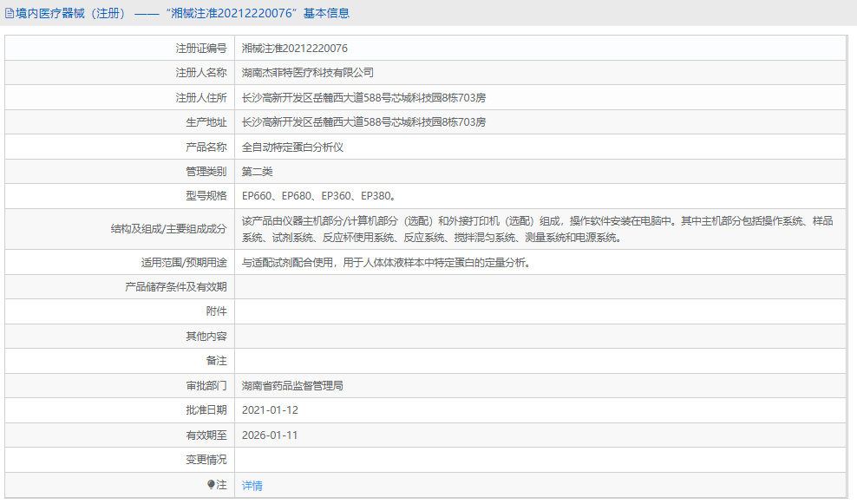Click the 附件 label
This screenshot has width=857, height=504.
217,311
